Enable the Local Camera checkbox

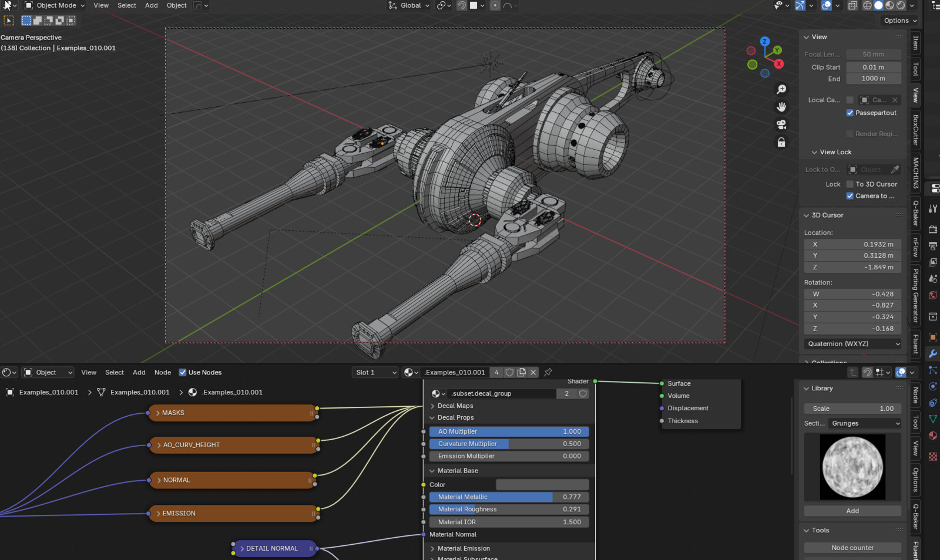(x=850, y=100)
